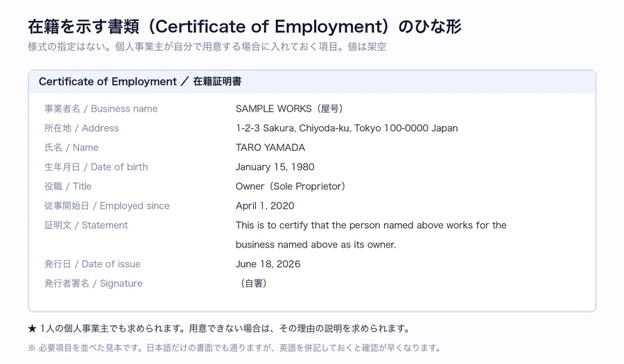This screenshot has height=364, width=624.
Task: Select the Business name label
Action: coord(101,109)
